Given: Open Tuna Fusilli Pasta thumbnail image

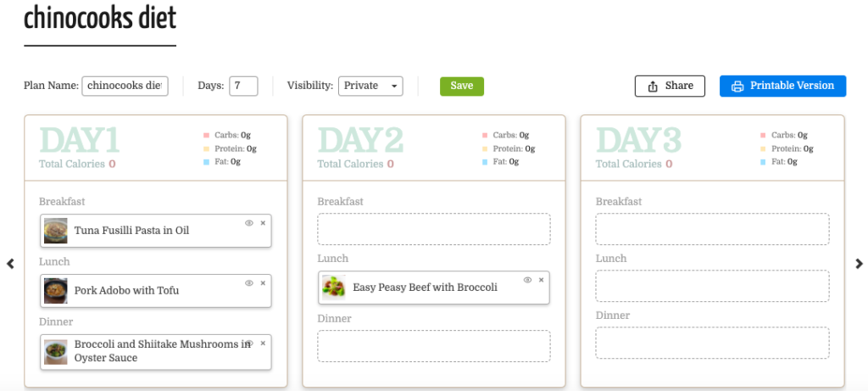Looking at the screenshot, I should [x=56, y=231].
